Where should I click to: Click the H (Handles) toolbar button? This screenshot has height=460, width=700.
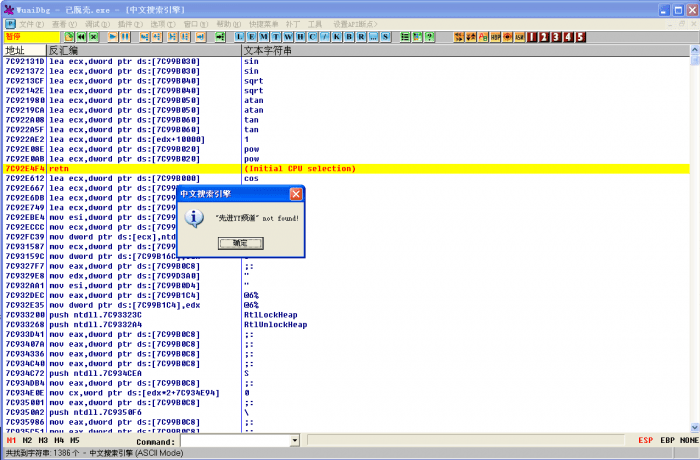coord(298,37)
